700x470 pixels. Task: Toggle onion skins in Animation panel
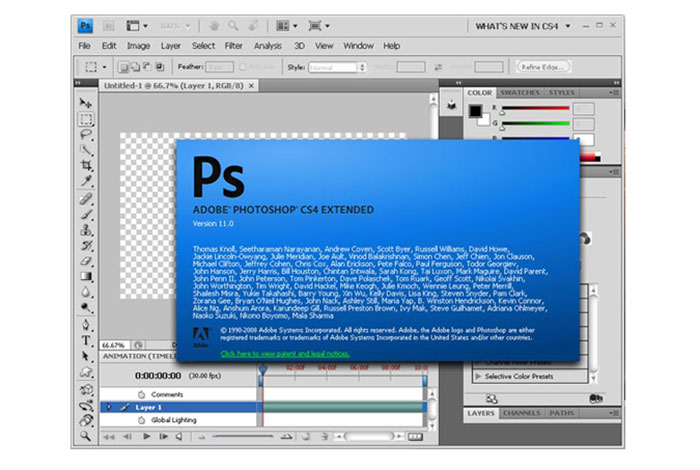(306, 437)
